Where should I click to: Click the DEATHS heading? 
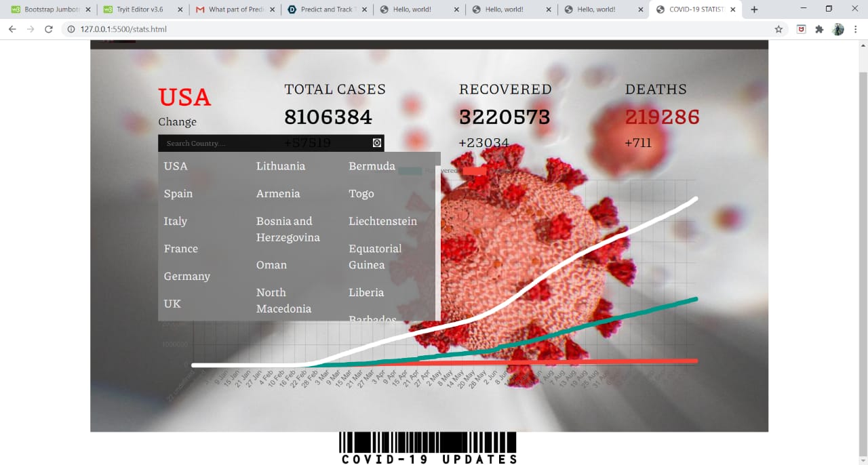pos(656,89)
